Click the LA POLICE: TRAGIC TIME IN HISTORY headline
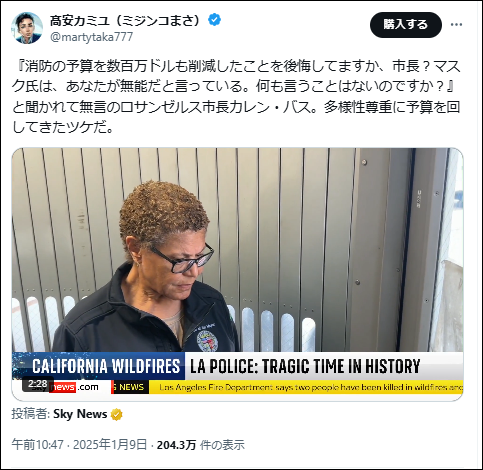Image resolution: width=483 pixels, height=470 pixels. 305,366
